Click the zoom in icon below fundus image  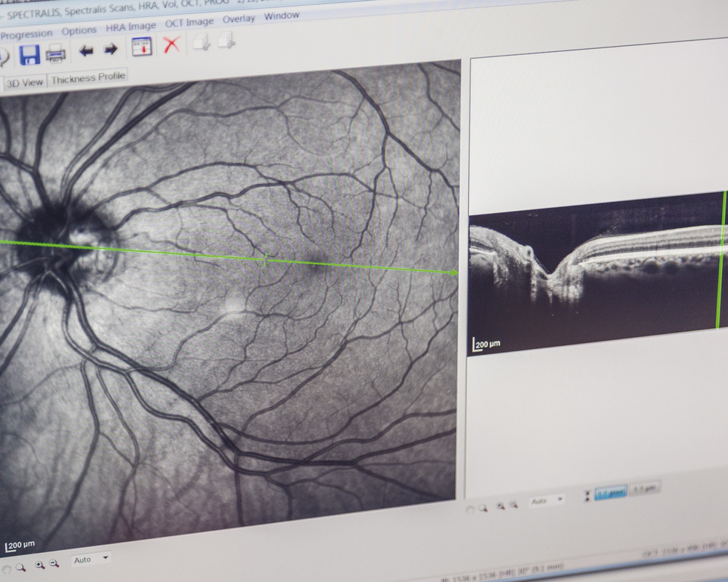(x=39, y=565)
